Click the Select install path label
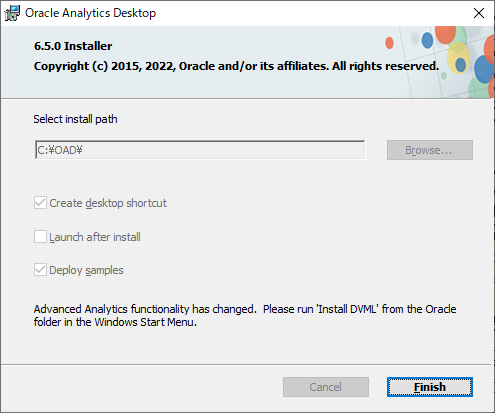495x413 pixels. (75, 119)
